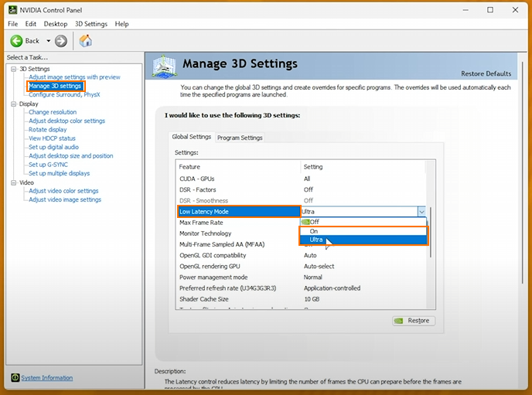Click the NVIDIA logo on Restore button

click(x=399, y=321)
